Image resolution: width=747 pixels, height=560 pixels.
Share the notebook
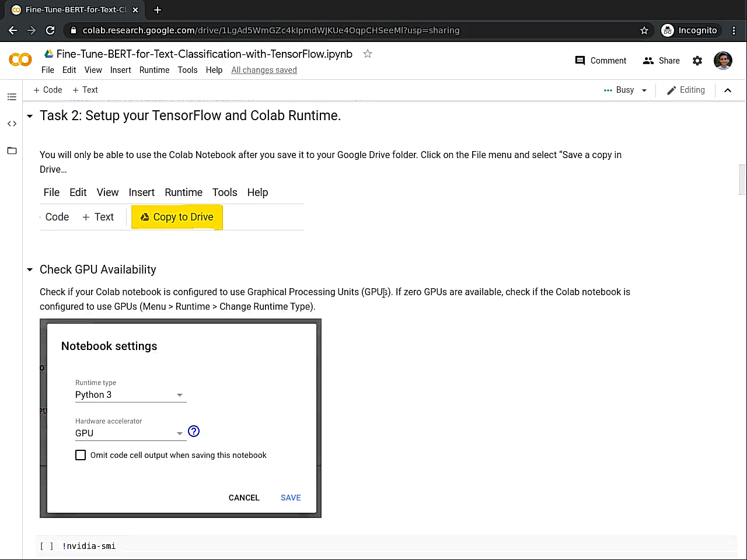pyautogui.click(x=661, y=61)
